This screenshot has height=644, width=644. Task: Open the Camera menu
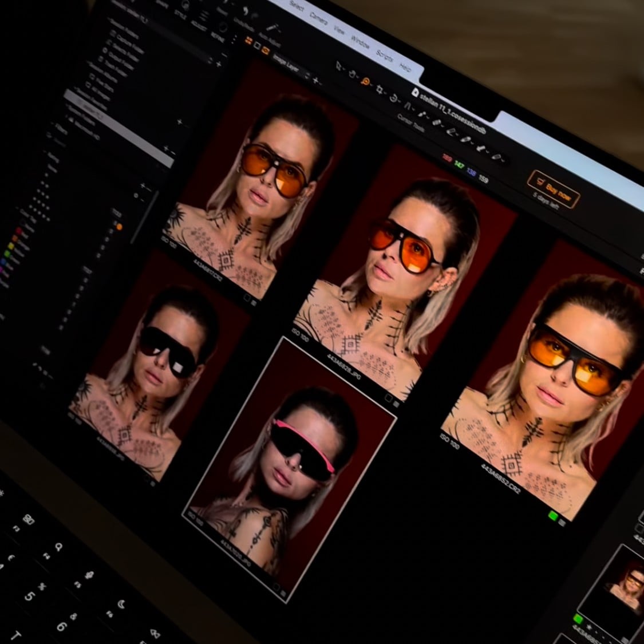pyautogui.click(x=318, y=17)
